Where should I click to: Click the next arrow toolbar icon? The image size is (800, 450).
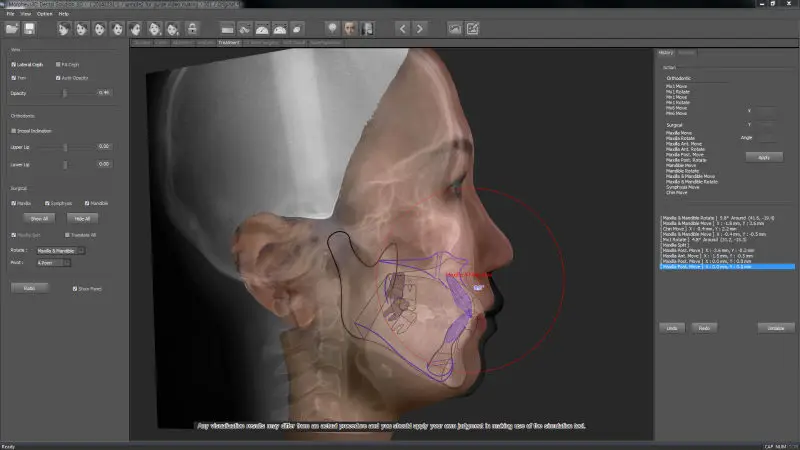click(x=421, y=28)
